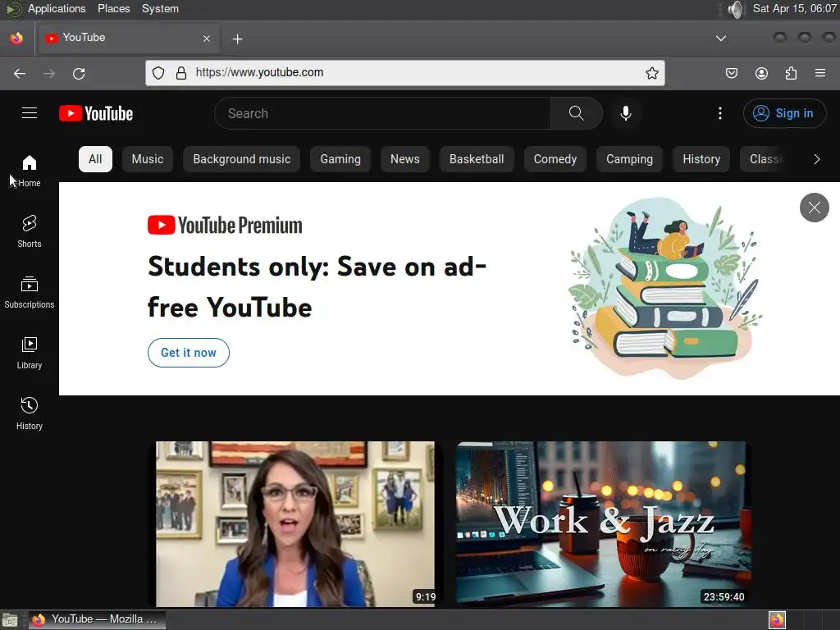Image resolution: width=840 pixels, height=630 pixels.
Task: Open Subscriptions from sidebar
Action: 30,292
